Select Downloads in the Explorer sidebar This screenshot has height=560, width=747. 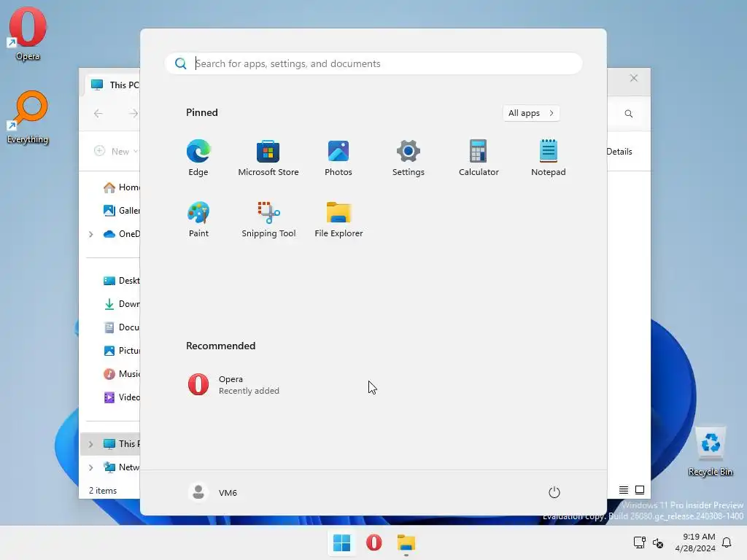[121, 304]
